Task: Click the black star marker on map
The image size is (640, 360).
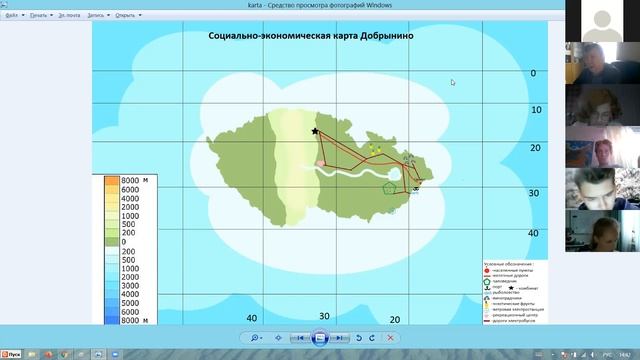Action: click(315, 131)
